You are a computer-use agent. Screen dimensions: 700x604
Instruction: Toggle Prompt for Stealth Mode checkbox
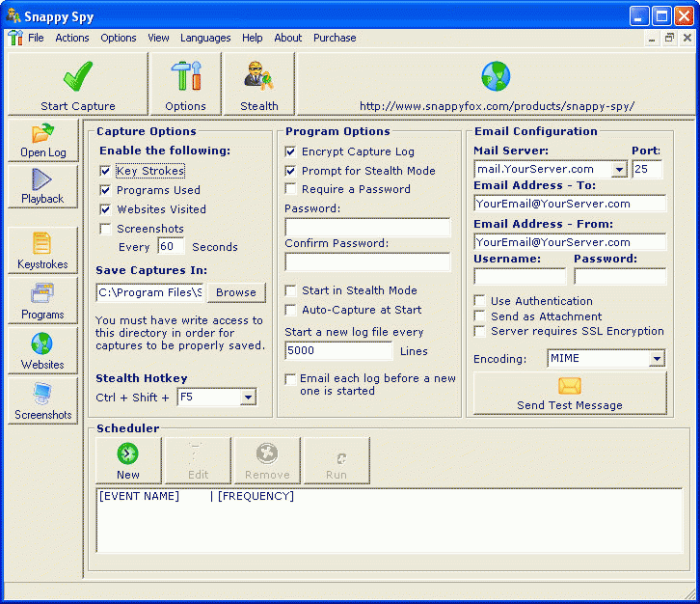point(290,171)
